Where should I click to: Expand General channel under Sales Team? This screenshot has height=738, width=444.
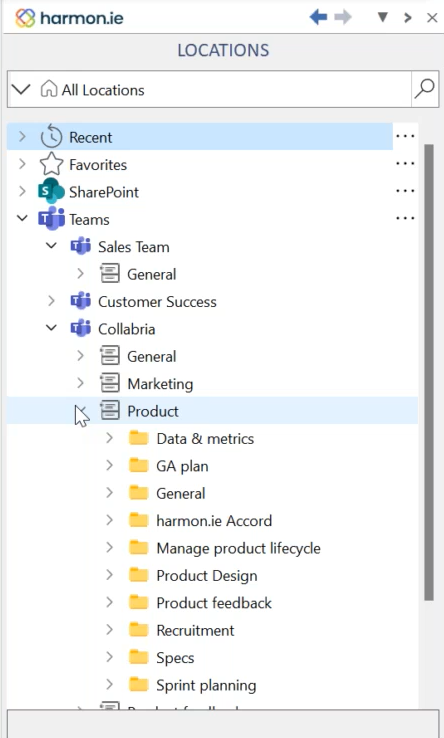tap(80, 273)
